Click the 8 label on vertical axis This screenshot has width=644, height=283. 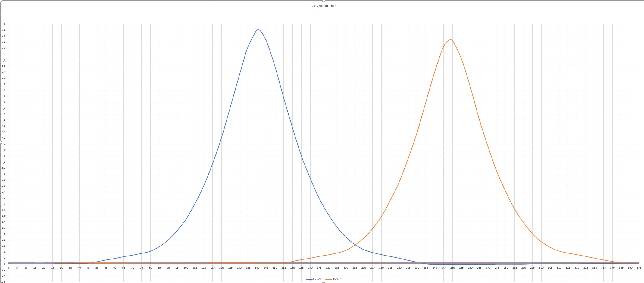[5, 24]
